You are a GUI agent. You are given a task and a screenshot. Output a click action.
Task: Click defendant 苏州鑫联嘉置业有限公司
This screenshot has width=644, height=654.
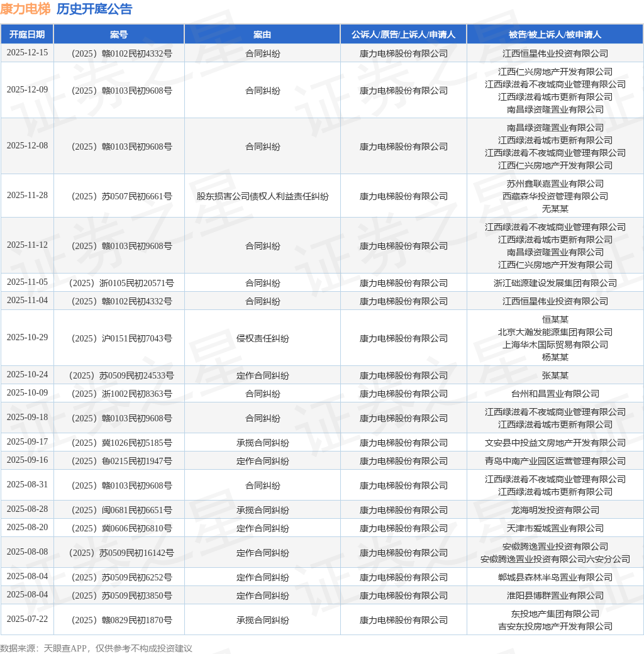pyautogui.click(x=555, y=184)
